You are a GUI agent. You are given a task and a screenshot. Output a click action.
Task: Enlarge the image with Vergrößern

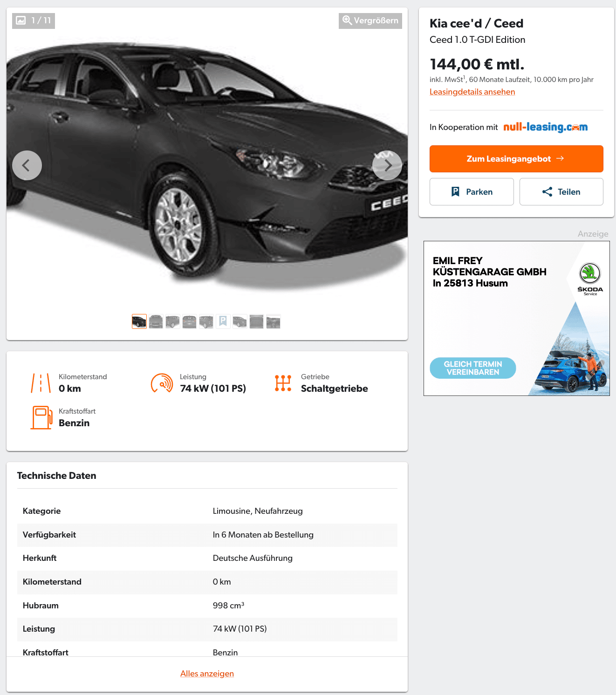point(370,20)
